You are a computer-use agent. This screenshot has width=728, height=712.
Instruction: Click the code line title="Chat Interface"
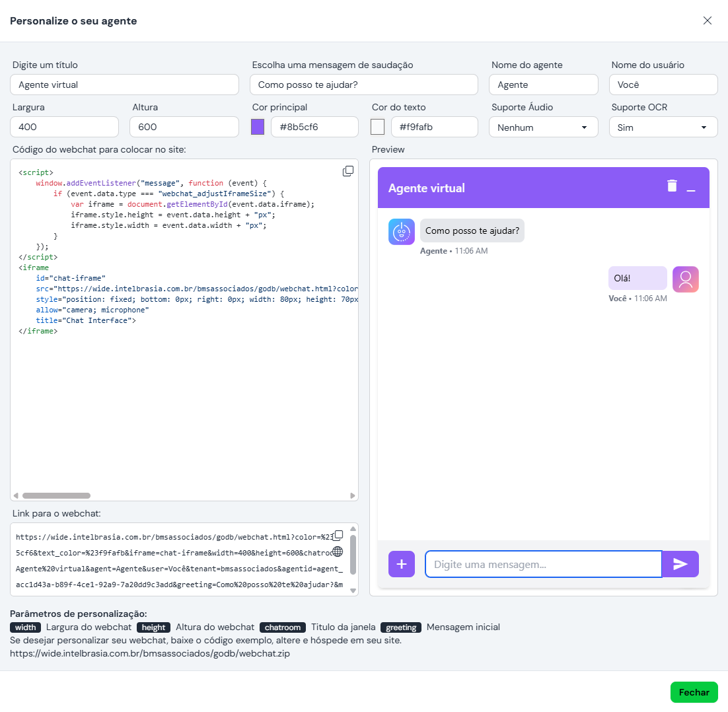point(86,320)
